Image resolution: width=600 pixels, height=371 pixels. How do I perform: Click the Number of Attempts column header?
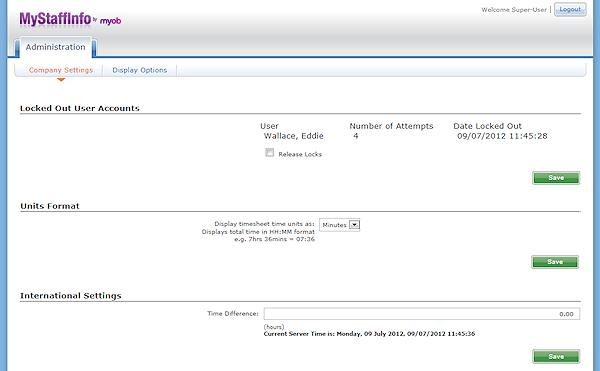(391, 126)
